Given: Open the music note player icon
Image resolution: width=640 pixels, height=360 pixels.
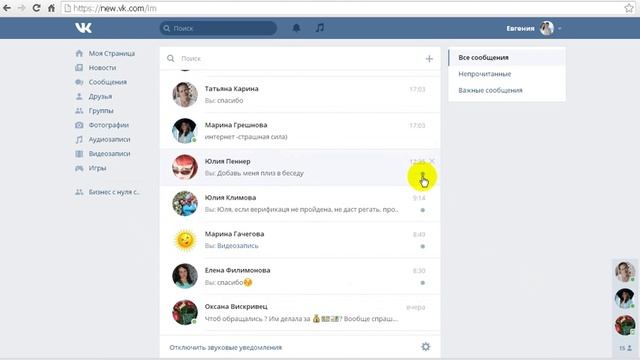Looking at the screenshot, I should pos(320,28).
